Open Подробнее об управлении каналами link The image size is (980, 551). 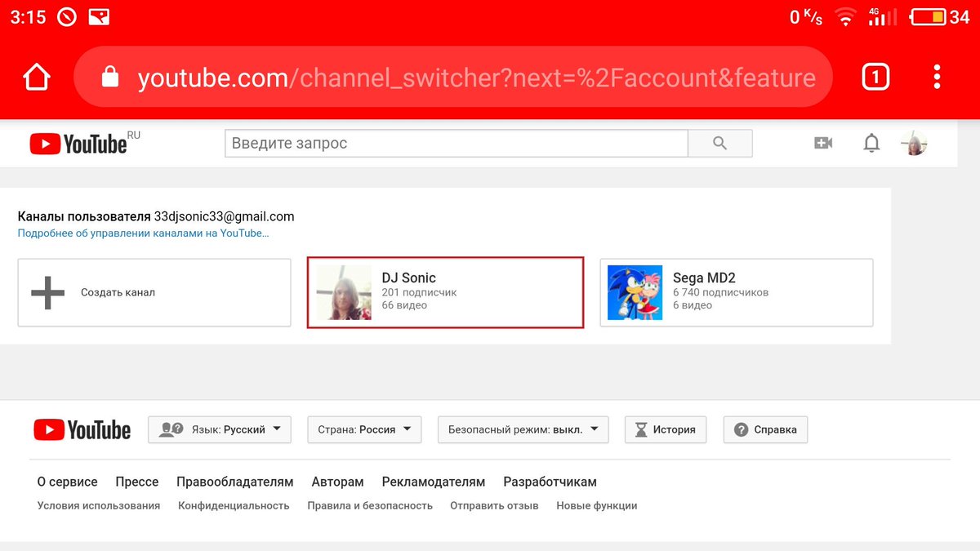(144, 233)
